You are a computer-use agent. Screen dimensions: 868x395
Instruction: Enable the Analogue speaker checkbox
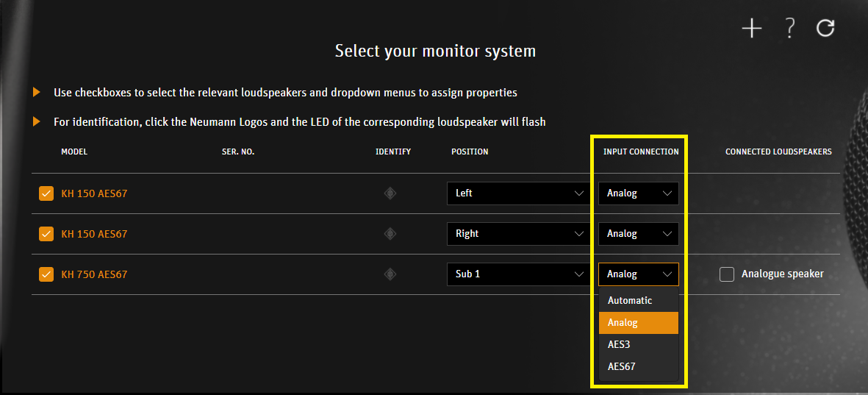tap(727, 274)
